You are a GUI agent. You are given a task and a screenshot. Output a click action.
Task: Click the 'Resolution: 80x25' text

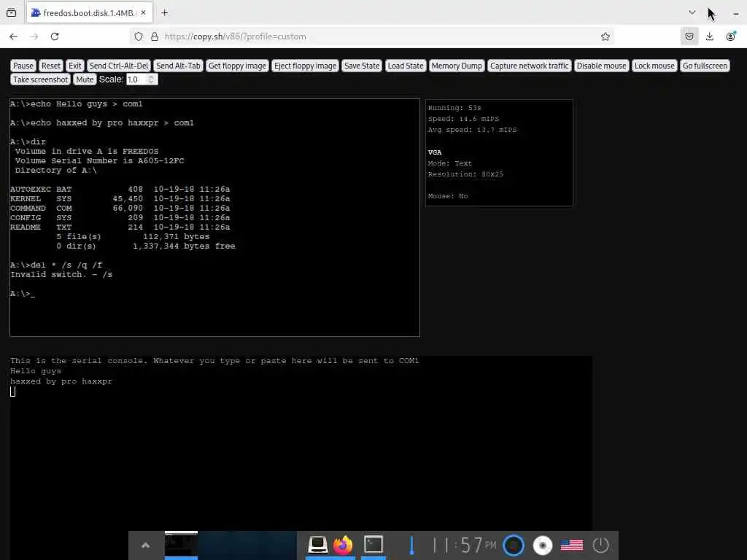[465, 174]
